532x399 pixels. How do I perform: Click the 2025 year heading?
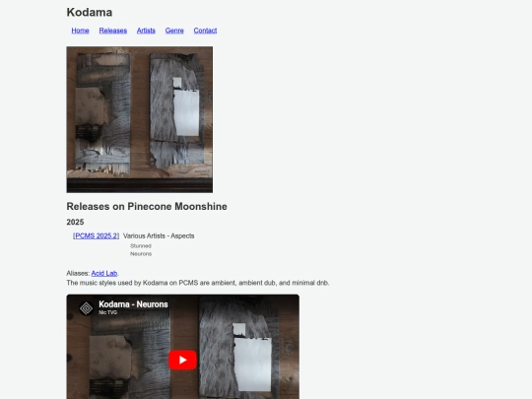coord(75,222)
